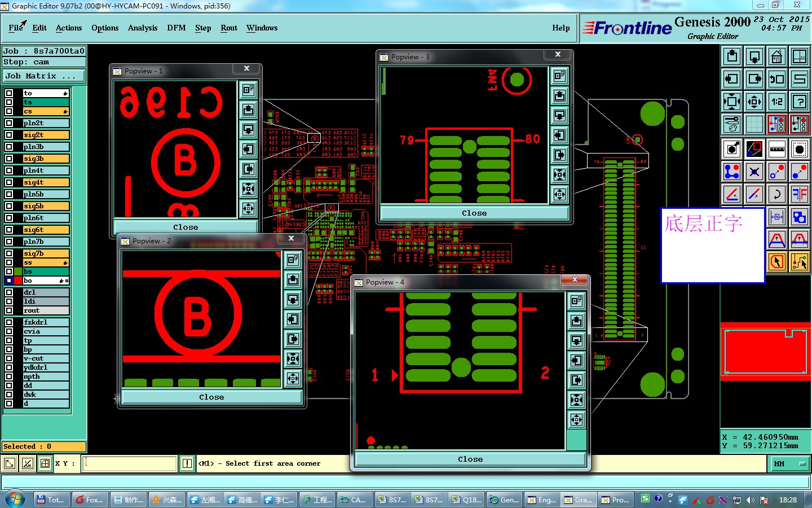Select the blue X delete point icon
The width and height of the screenshot is (812, 508).
coord(754,172)
